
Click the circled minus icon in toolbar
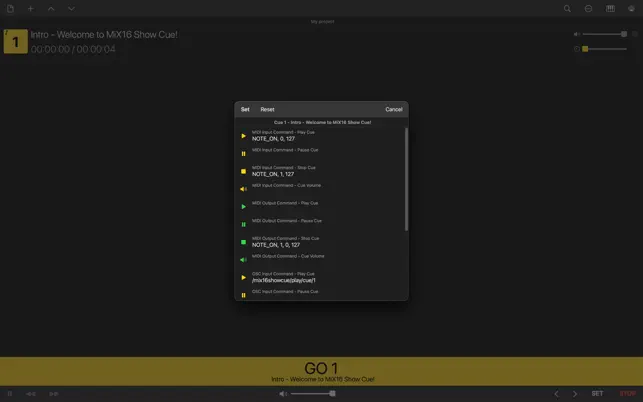588,9
